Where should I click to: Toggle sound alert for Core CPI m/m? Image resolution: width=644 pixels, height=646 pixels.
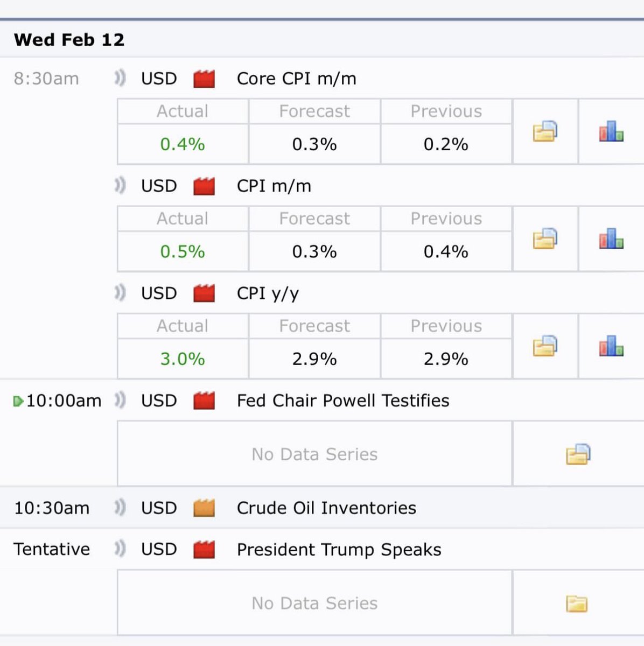pos(120,79)
